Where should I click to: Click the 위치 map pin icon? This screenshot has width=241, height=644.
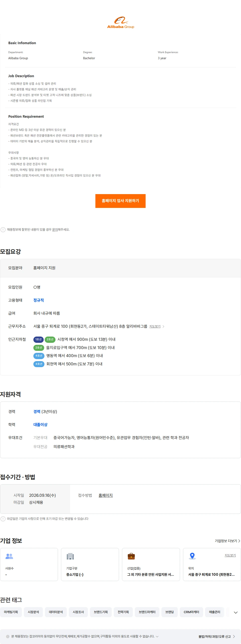(192, 556)
